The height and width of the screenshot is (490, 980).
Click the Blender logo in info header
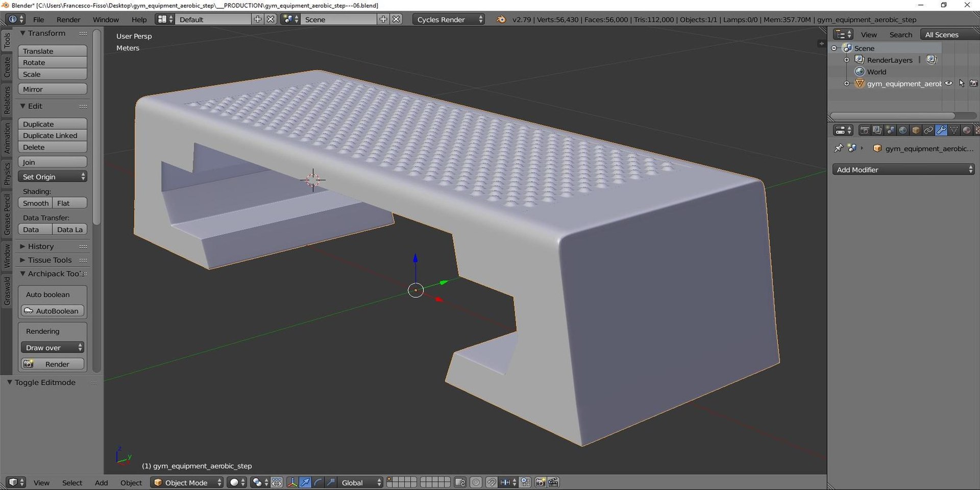point(501,19)
